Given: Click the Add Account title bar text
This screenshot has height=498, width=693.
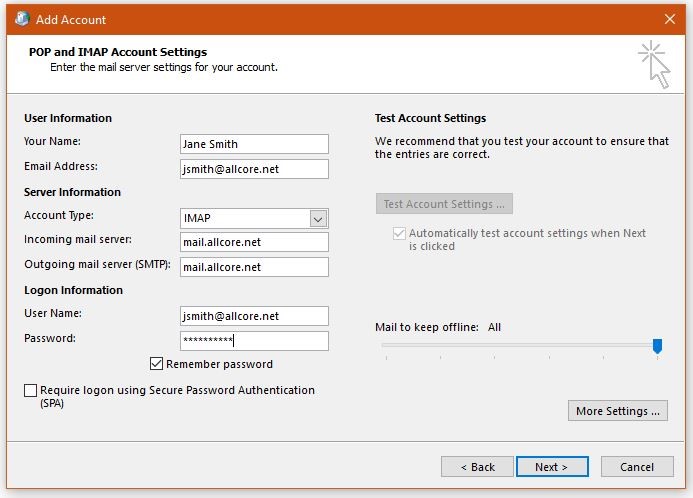Looking at the screenshot, I should tap(71, 19).
